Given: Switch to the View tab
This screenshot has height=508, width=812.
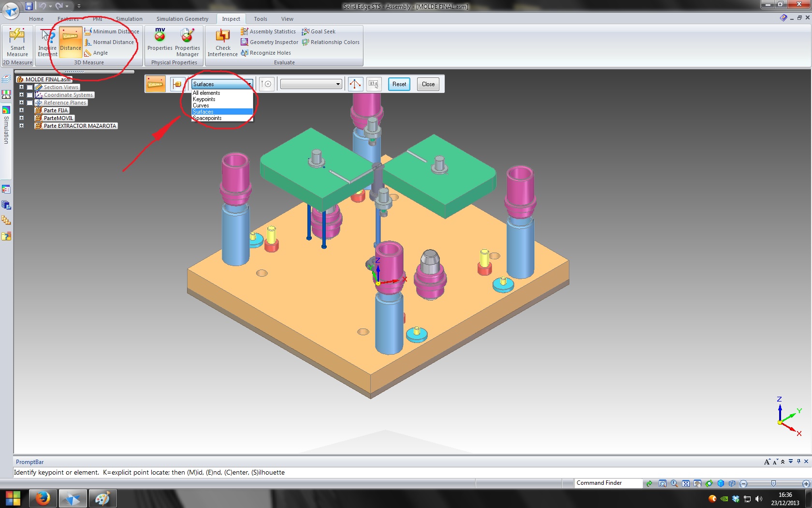Looking at the screenshot, I should (287, 19).
